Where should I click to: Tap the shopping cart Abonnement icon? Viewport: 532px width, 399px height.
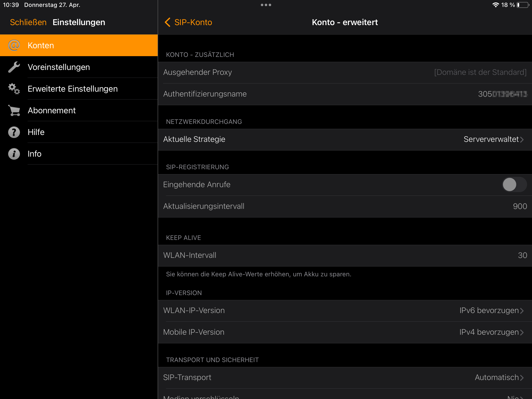coord(14,110)
